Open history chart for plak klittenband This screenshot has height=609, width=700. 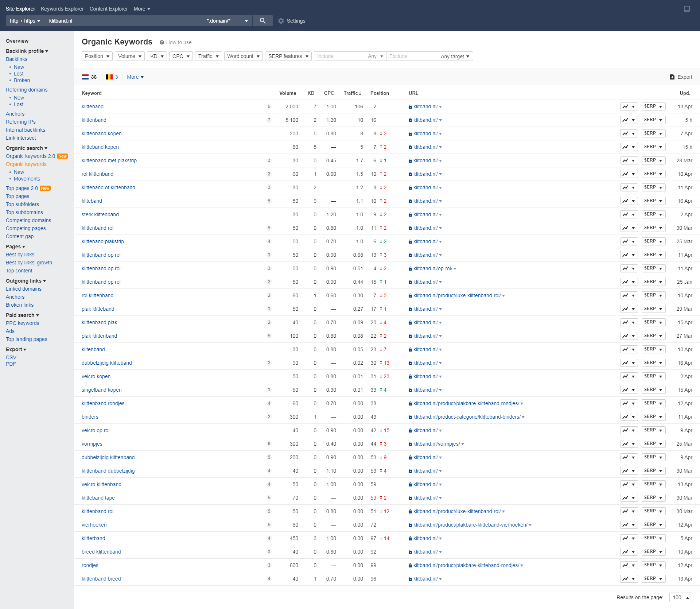pyautogui.click(x=629, y=336)
